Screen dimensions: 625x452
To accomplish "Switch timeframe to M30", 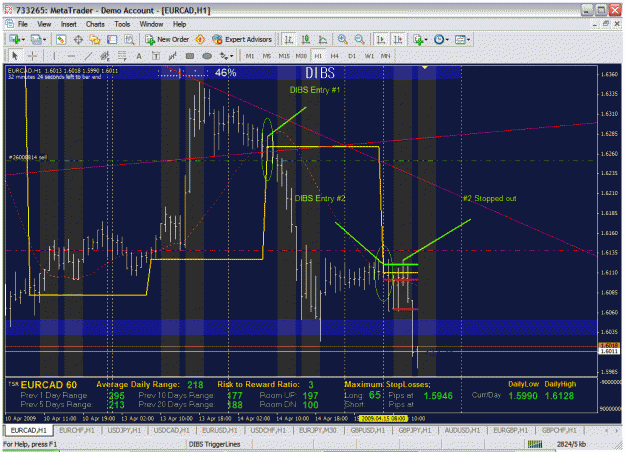I will click(x=301, y=56).
